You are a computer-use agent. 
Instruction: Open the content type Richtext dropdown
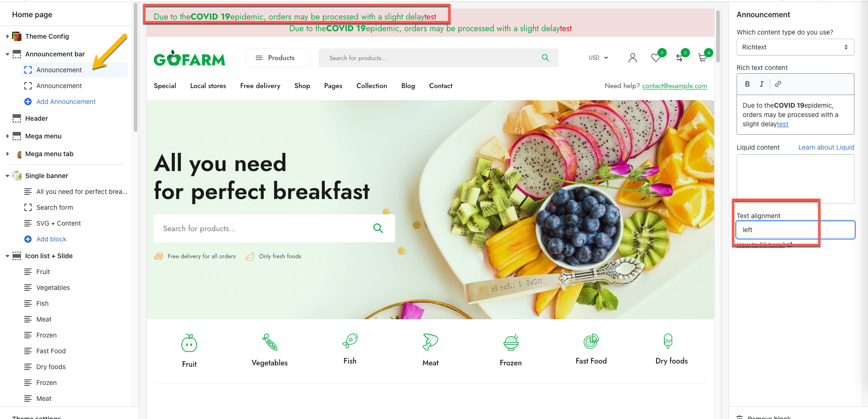pos(795,47)
